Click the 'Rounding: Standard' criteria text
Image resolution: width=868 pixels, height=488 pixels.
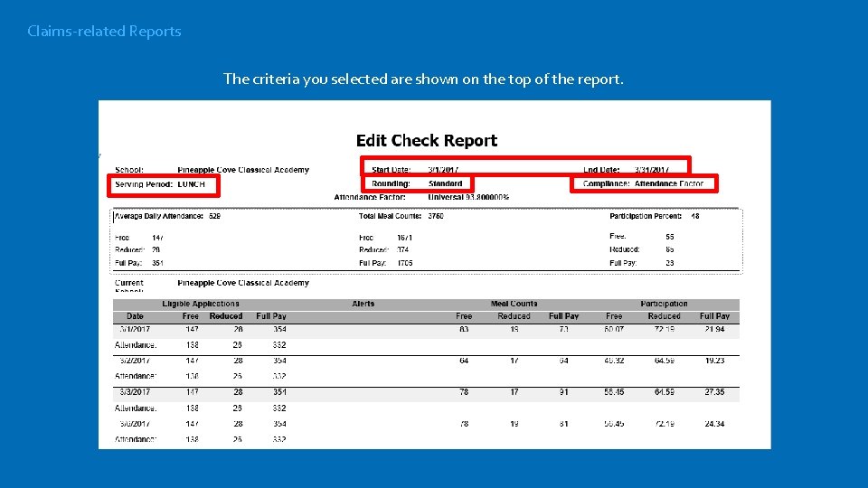point(417,183)
